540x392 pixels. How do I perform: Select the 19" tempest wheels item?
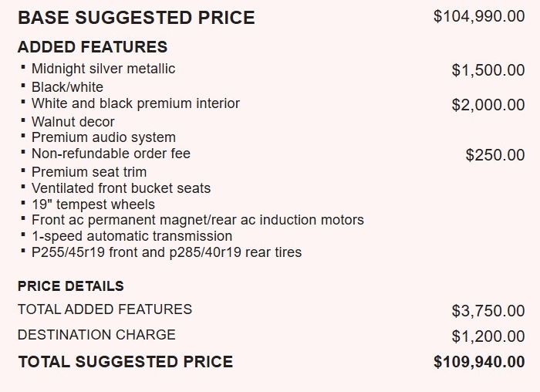coord(93,204)
